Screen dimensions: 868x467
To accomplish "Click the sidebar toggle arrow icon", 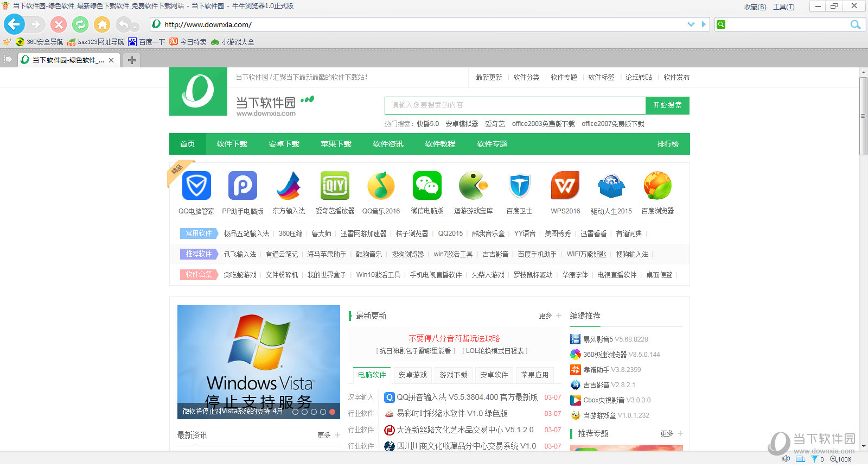I will tap(8, 59).
